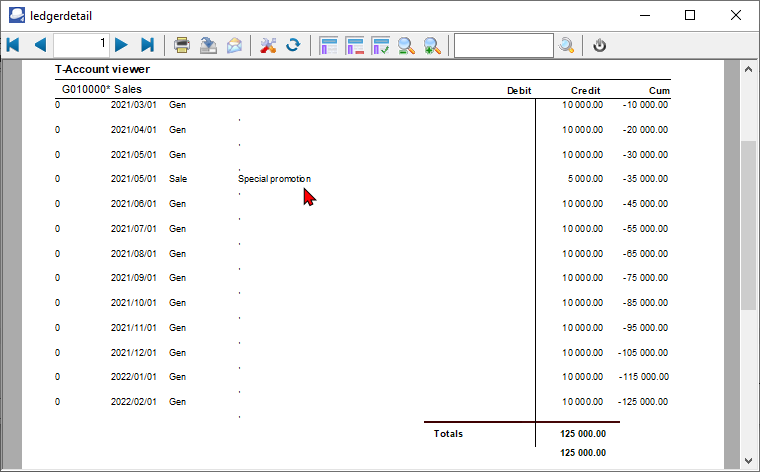Run search with magnifier button

(x=566, y=45)
